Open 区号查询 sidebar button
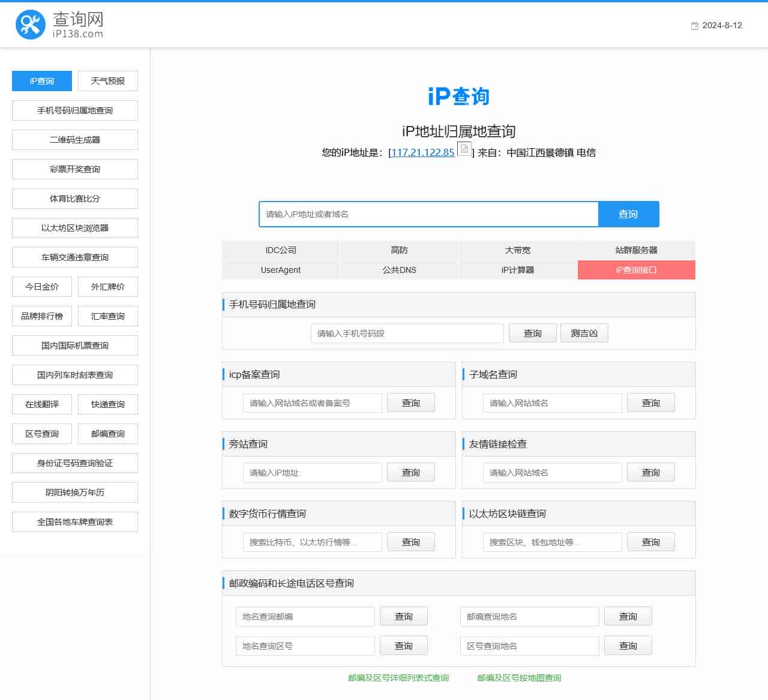The width and height of the screenshot is (768, 700). pyautogui.click(x=42, y=434)
